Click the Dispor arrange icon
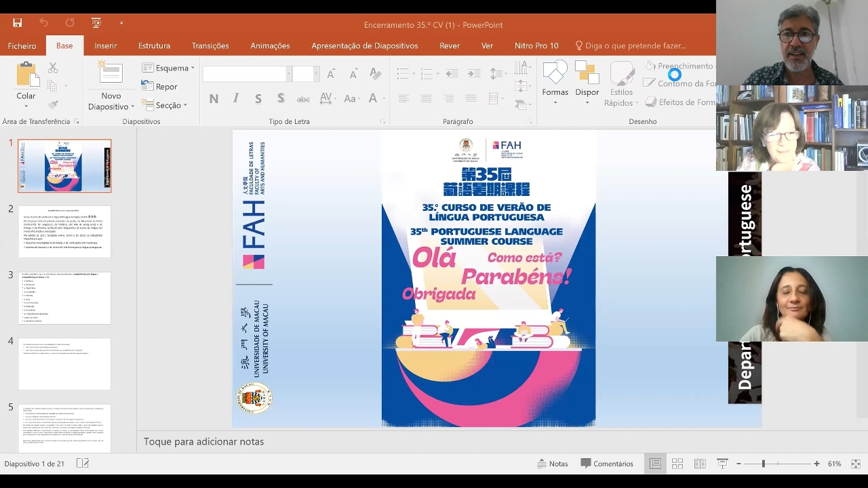This screenshot has height=488, width=868. pyautogui.click(x=587, y=73)
